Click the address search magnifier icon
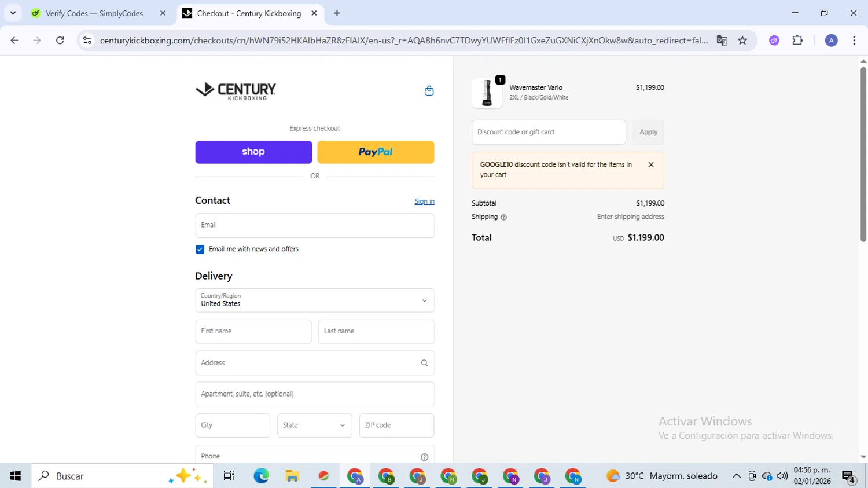Viewport: 868px width, 488px height. click(424, 363)
